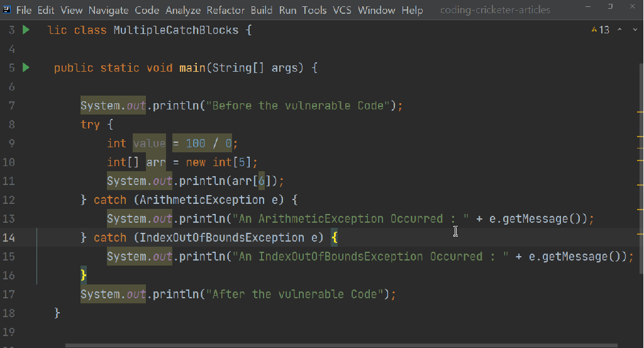Click the run icon next to main method
644x348 pixels.
click(26, 67)
